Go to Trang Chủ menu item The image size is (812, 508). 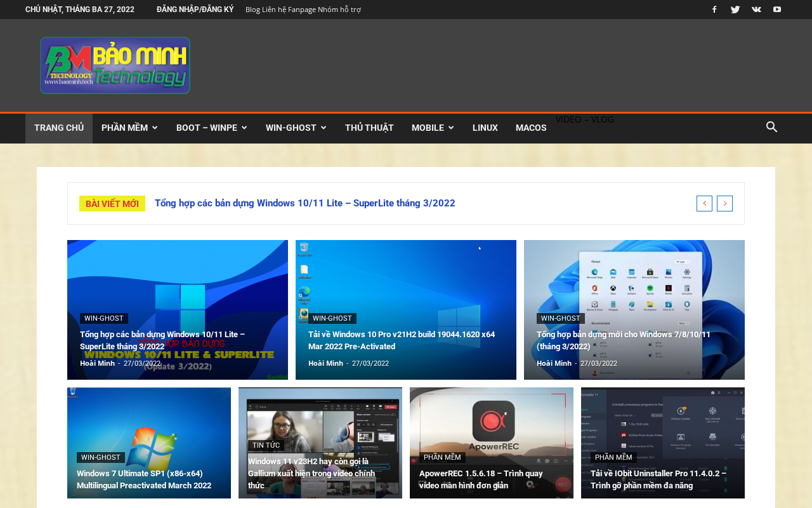[59, 128]
